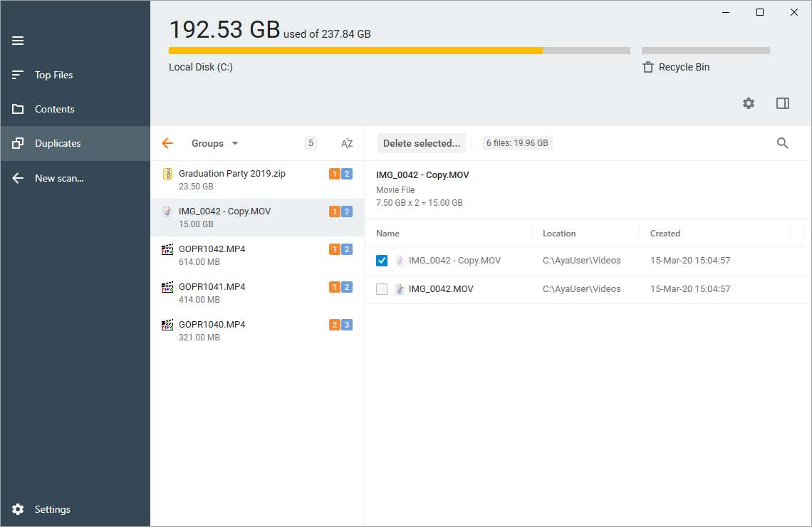This screenshot has height=527, width=812.
Task: Click the 192.53 GB used value
Action: click(x=225, y=30)
